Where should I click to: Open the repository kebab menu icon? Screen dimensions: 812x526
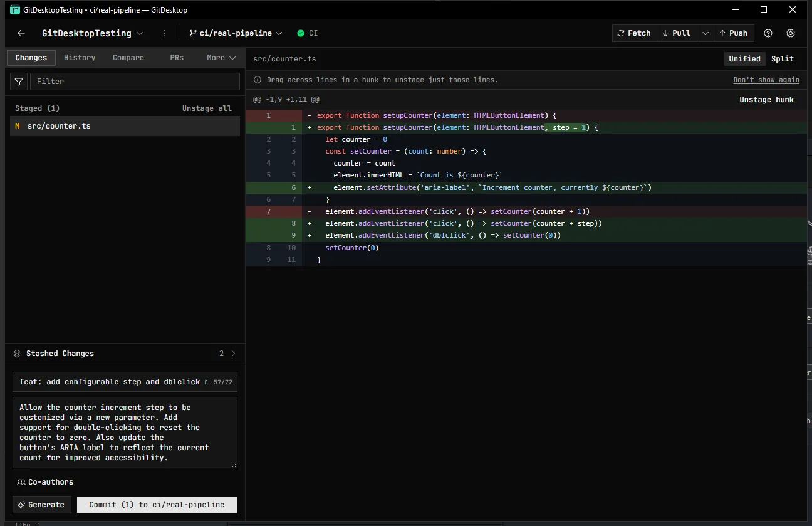tap(165, 33)
